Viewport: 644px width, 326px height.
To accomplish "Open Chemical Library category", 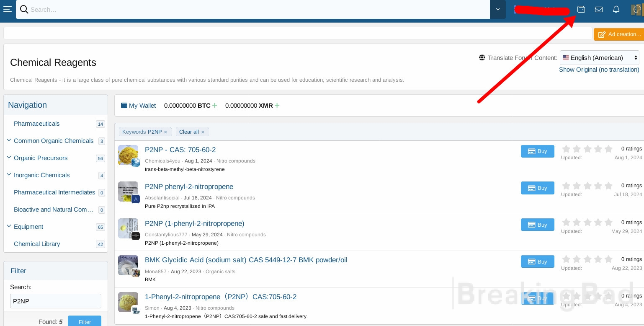I will tap(37, 244).
